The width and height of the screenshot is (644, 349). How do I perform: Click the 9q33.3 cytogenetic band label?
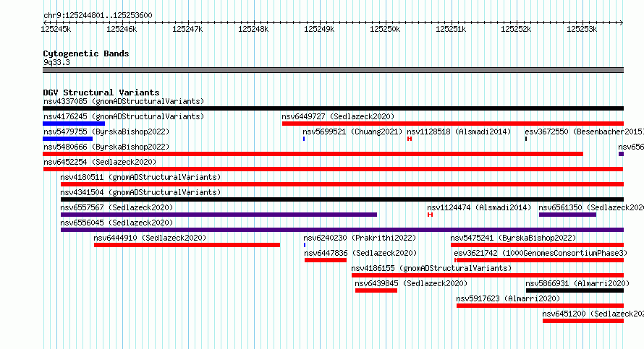tap(56, 62)
